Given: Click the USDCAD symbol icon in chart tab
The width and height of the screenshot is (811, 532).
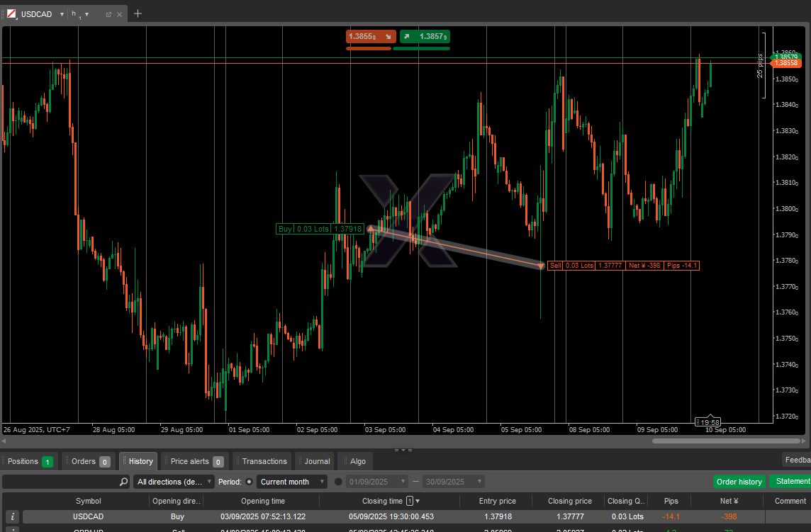Looking at the screenshot, I should 12,14.
